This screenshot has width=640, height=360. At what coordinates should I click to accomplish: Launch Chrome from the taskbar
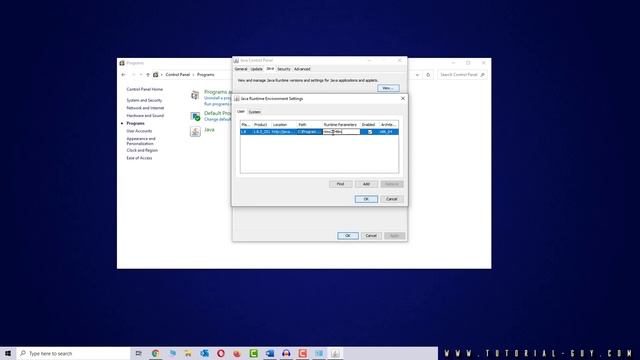point(156,353)
